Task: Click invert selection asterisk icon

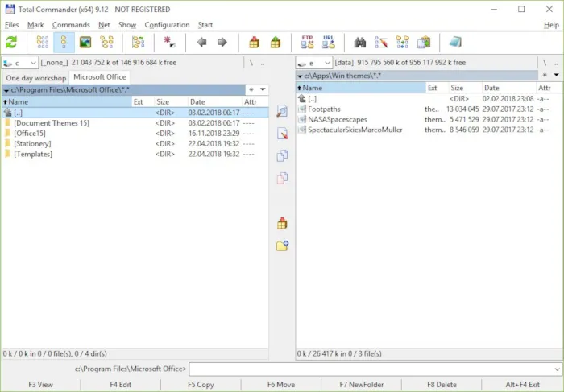Action: [169, 43]
